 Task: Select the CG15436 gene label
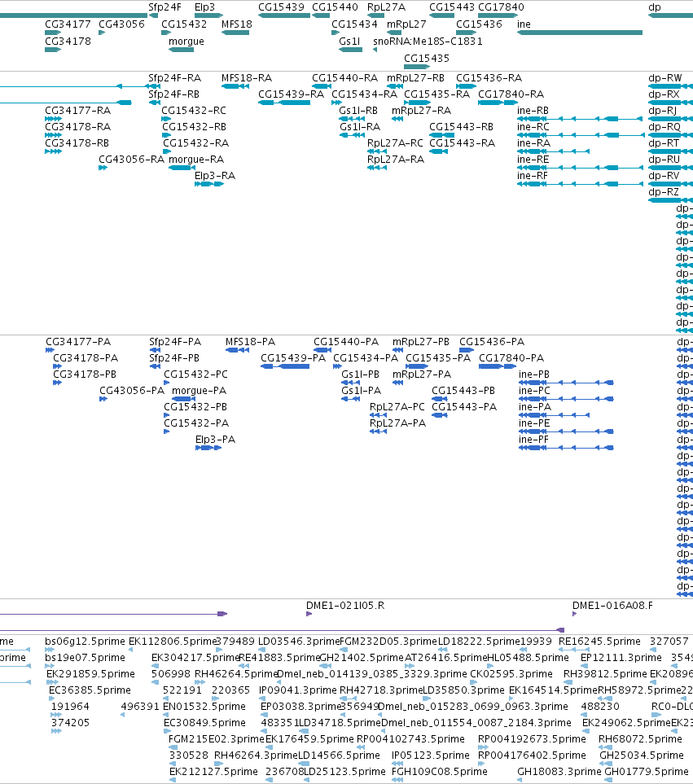pos(479,24)
